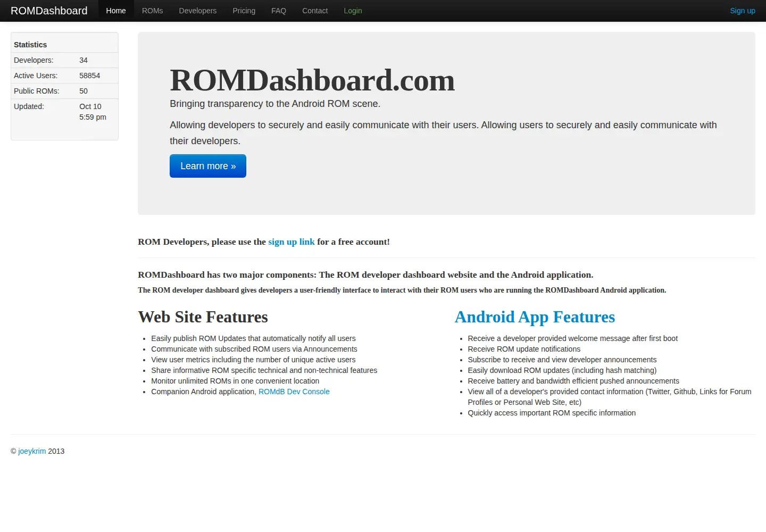Click 'Quickly access important ROM specific information'
Image resolution: width=766 pixels, height=532 pixels.
tap(552, 413)
